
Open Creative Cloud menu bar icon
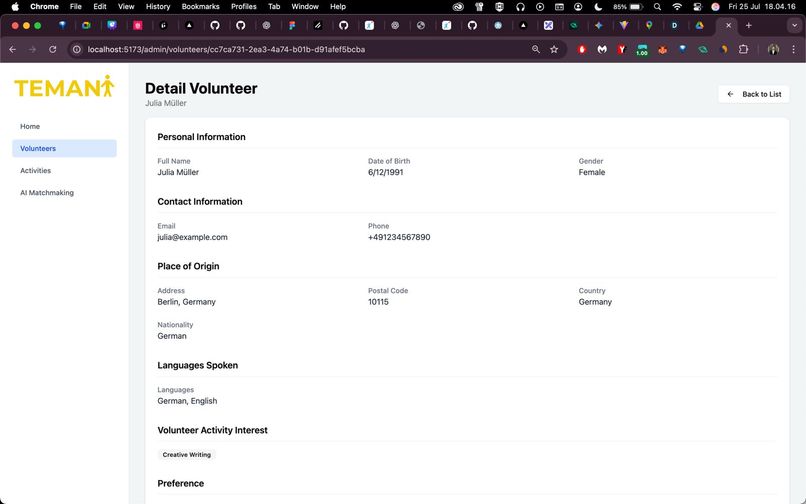pos(457,7)
